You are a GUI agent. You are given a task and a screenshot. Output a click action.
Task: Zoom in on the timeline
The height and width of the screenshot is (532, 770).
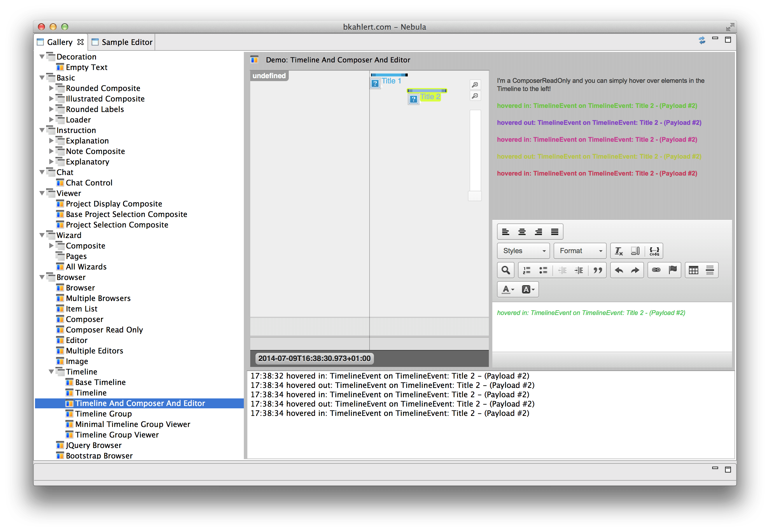(475, 85)
